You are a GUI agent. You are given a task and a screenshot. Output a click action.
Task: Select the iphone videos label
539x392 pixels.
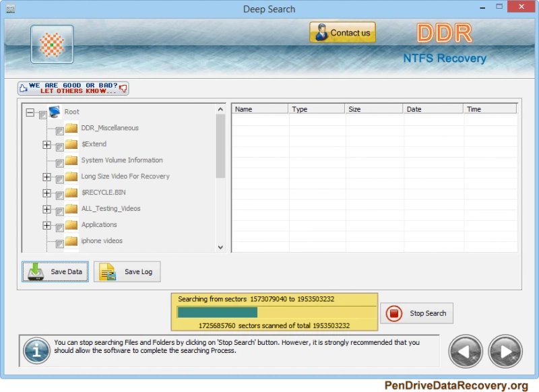(102, 241)
